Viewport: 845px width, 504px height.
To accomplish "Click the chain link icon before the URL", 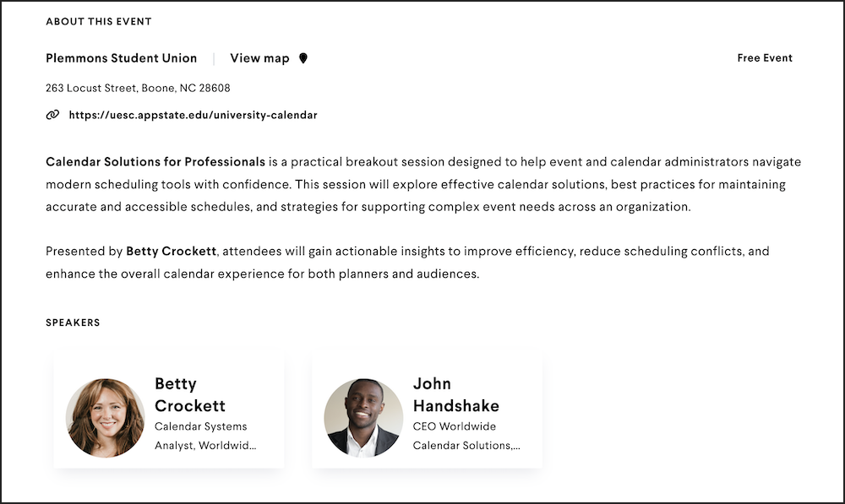I will (x=51, y=115).
